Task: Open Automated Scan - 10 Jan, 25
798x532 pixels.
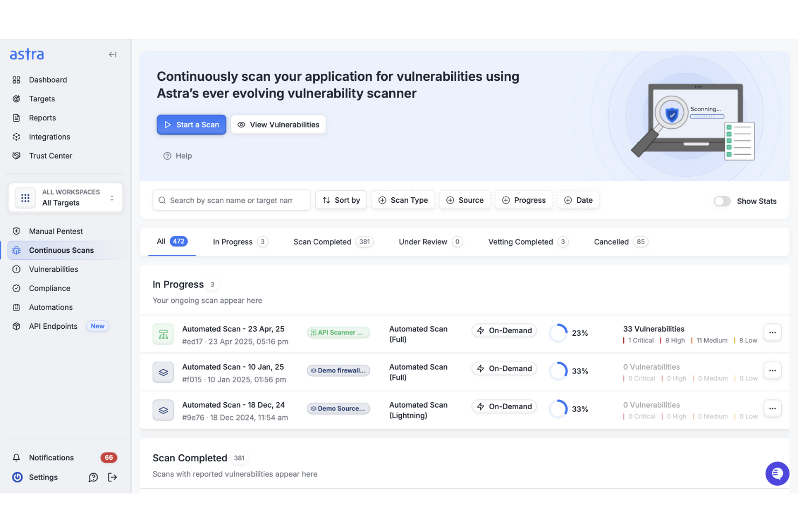Action: [233, 367]
